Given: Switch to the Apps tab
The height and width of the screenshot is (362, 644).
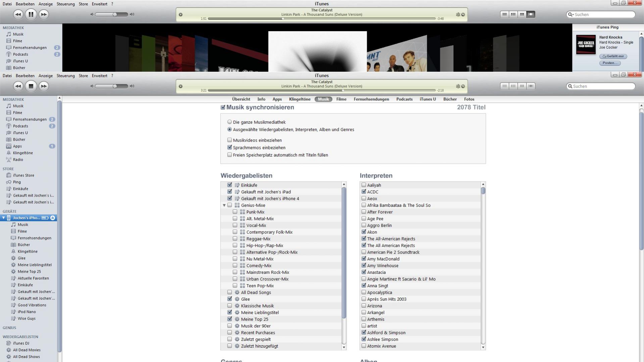Looking at the screenshot, I should pos(277,99).
